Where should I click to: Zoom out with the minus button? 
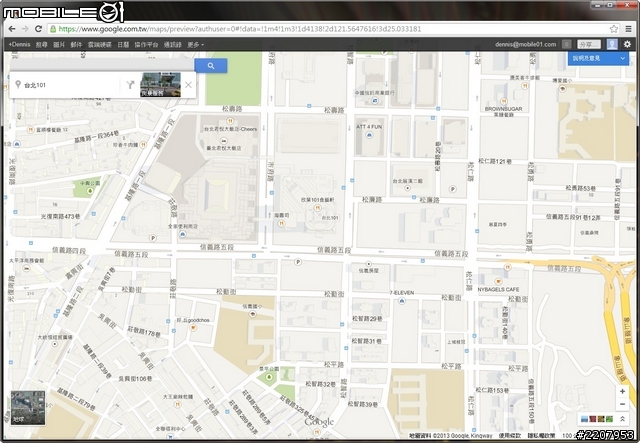(x=622, y=404)
